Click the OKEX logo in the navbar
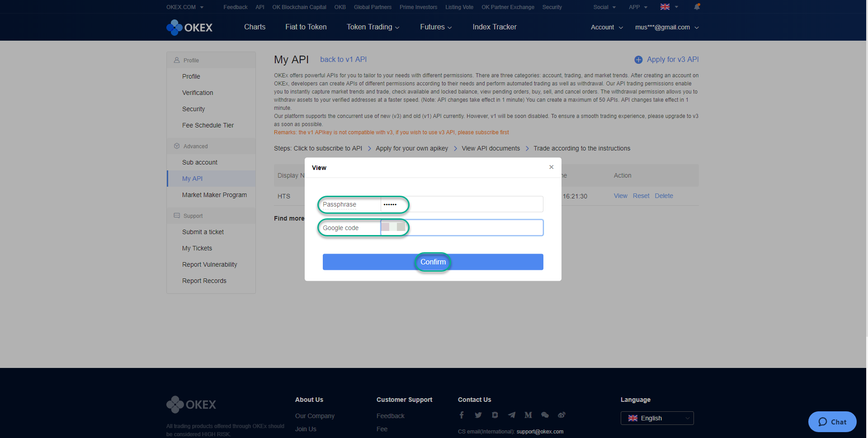Image resolution: width=868 pixels, height=438 pixels. [x=189, y=27]
